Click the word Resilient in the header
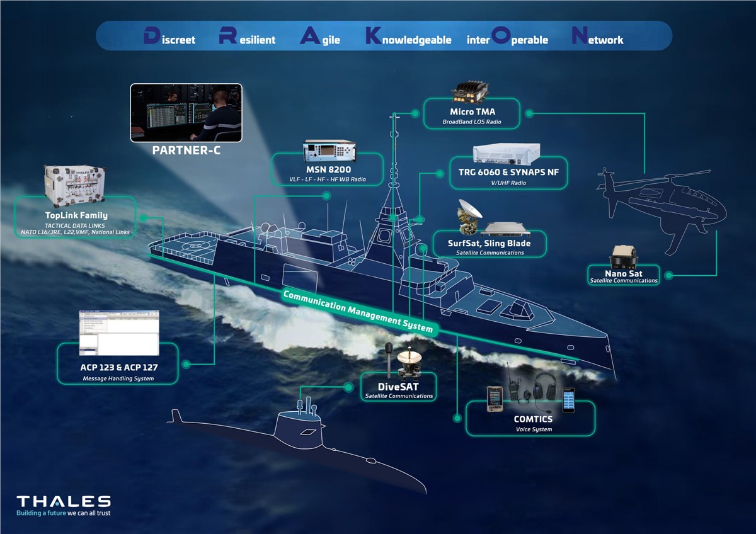Screen dimensions: 756x534 coord(247,37)
